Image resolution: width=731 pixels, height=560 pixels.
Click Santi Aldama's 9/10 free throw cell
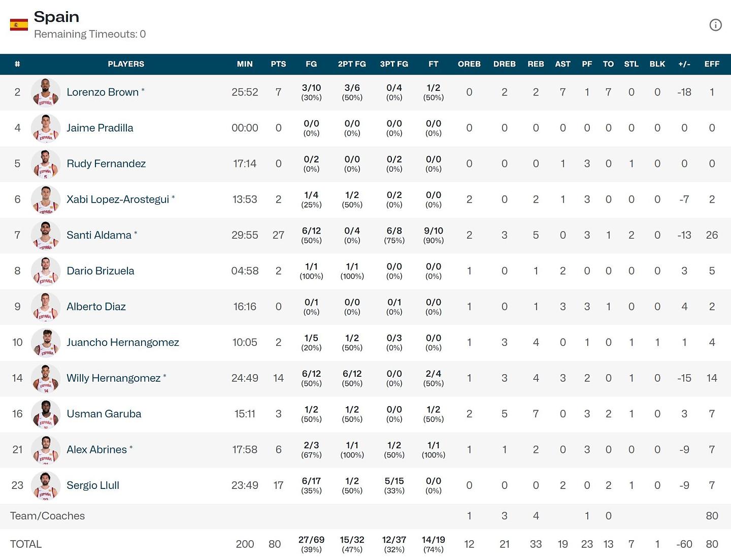tap(433, 235)
